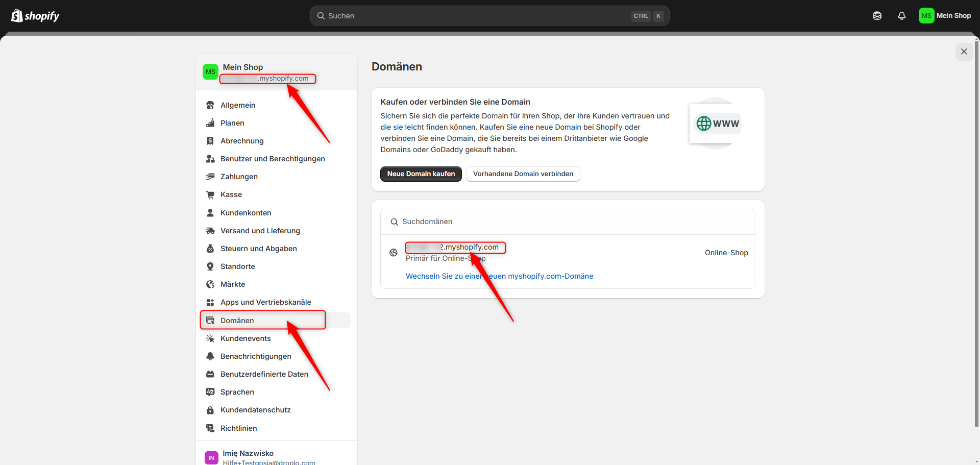Click the Kundendatenschutz lock icon
The width and height of the screenshot is (980, 465).
(210, 410)
